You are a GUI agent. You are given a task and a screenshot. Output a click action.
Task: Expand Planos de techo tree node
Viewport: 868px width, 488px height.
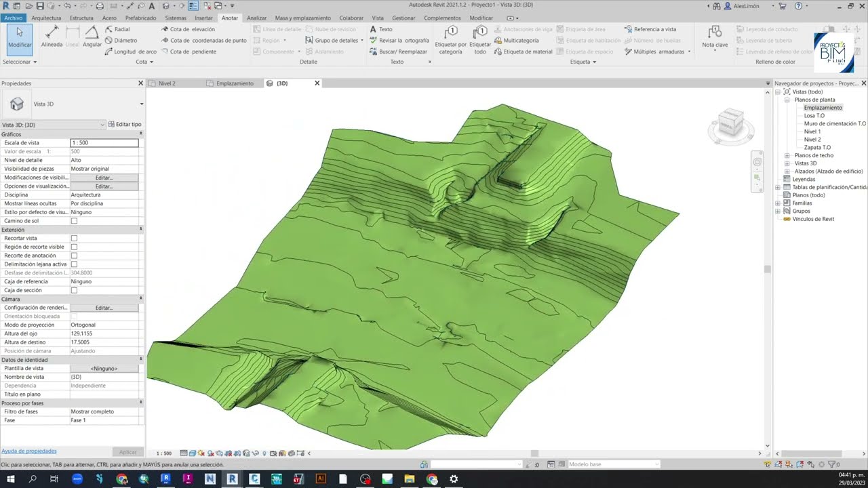tap(787, 156)
